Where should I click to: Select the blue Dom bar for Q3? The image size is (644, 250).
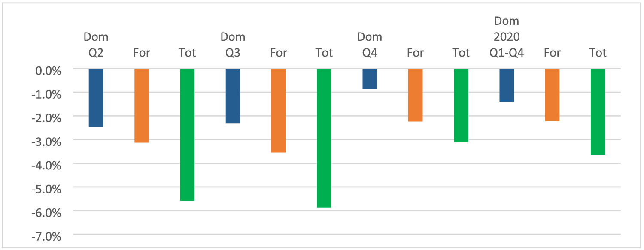233,96
